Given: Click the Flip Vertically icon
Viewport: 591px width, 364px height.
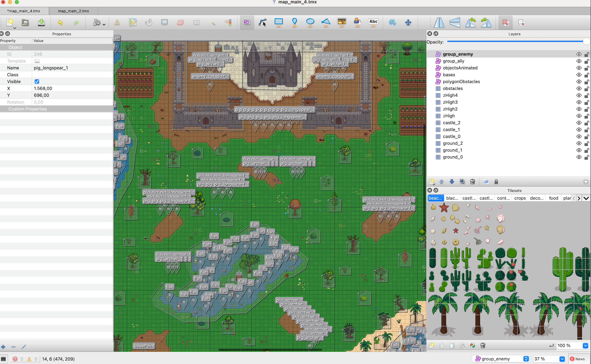Looking at the screenshot, I should pos(455,22).
